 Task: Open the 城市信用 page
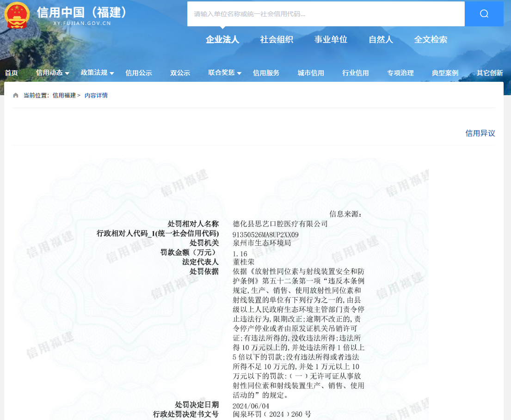pos(311,73)
